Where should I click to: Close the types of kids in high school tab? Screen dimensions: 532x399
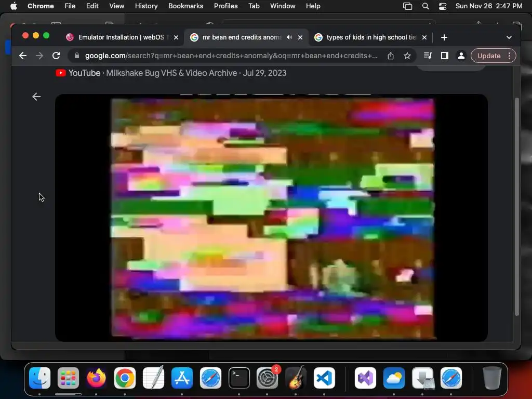click(x=424, y=37)
